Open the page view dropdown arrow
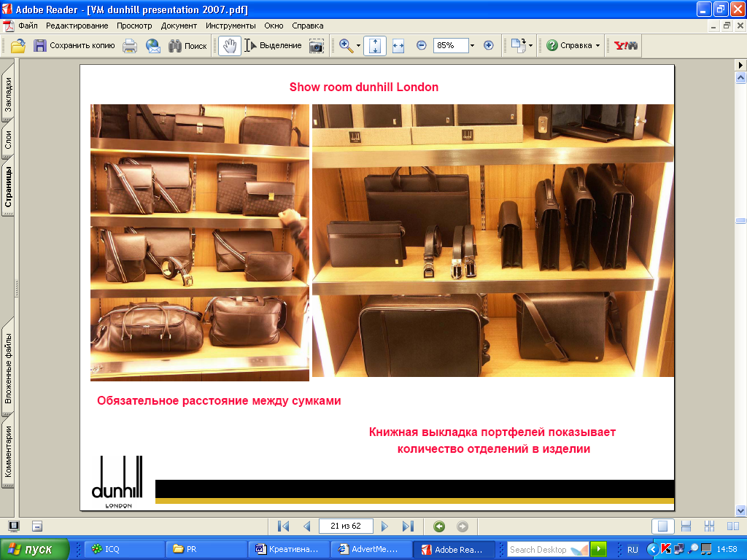747x560 pixels. click(x=530, y=46)
